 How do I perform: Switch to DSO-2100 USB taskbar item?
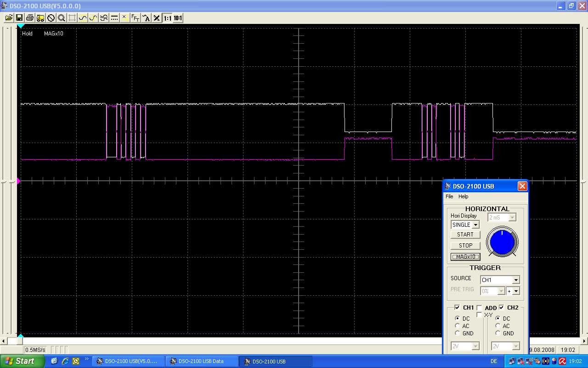click(275, 361)
